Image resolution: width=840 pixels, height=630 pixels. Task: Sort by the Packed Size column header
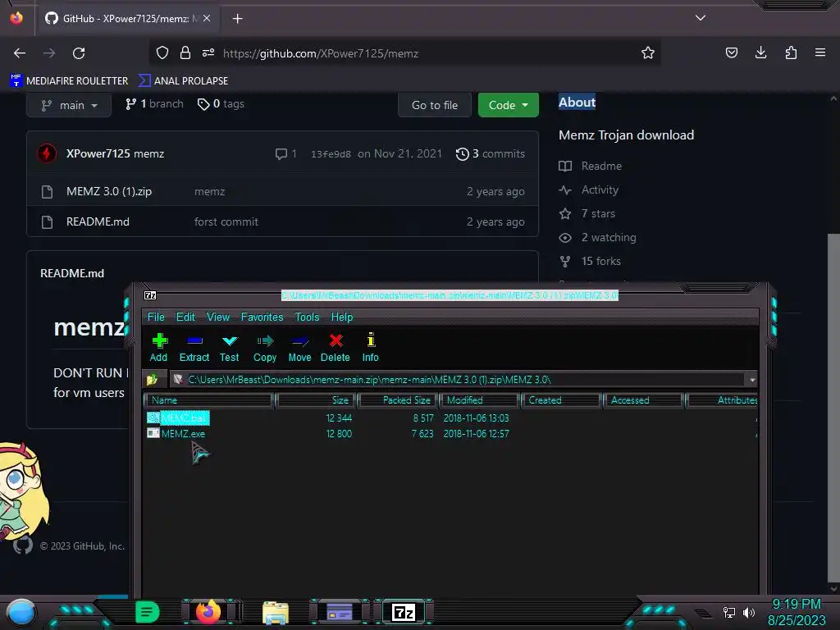coord(398,400)
